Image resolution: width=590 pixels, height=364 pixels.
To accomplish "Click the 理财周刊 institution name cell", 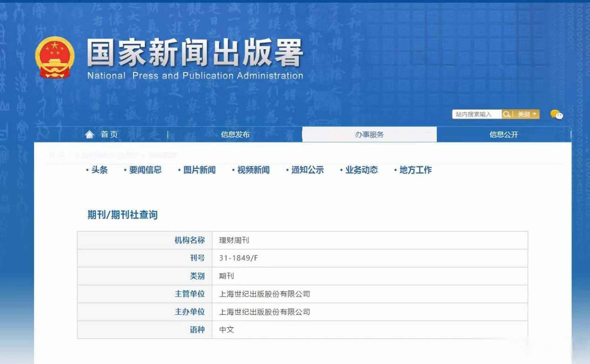I will [x=234, y=240].
